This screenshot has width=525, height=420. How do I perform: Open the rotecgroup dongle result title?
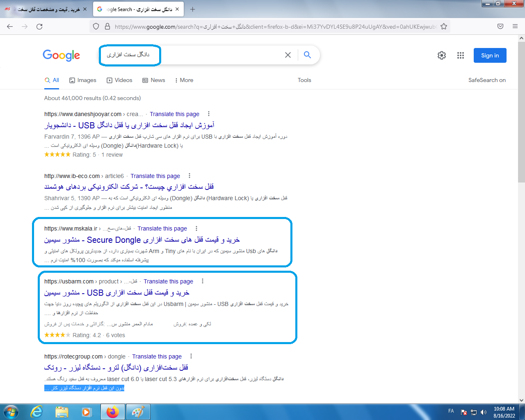(x=116, y=367)
